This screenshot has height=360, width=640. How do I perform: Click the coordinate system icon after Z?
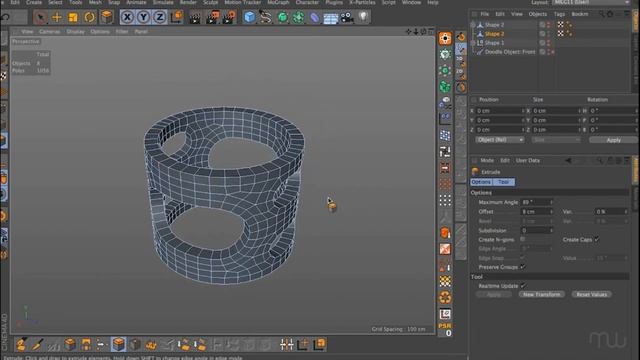pos(177,17)
